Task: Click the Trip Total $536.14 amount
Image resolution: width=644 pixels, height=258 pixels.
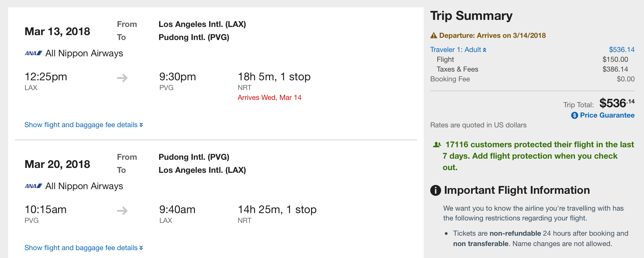Action: pos(617,103)
